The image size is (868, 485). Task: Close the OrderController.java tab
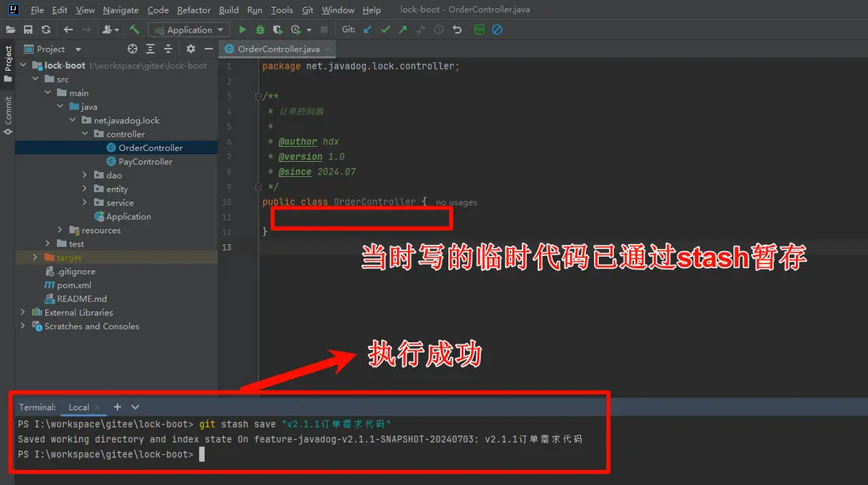coord(328,49)
